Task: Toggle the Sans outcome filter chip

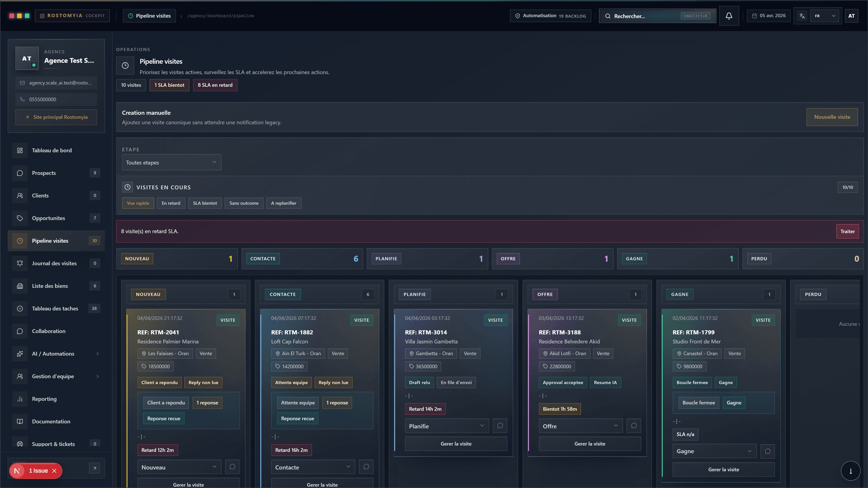Action: (x=244, y=203)
